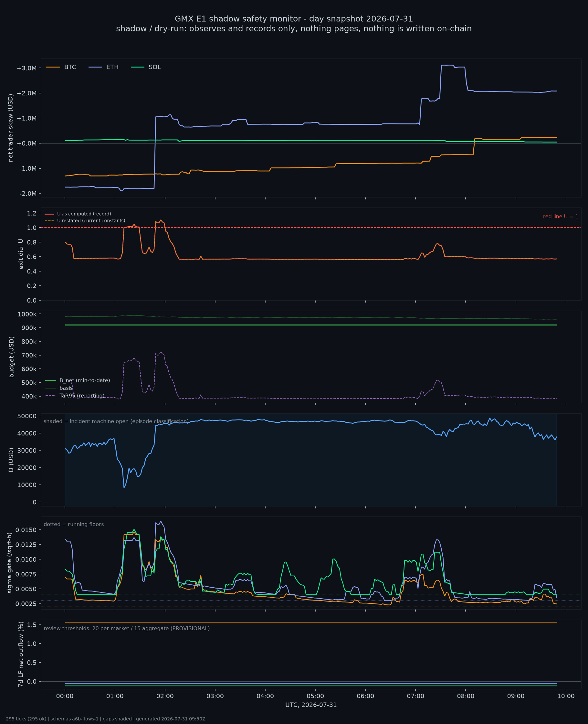Select the 'B_net (min-to-date)' legend entry
Screen dimensions: 588x724
coord(78,380)
